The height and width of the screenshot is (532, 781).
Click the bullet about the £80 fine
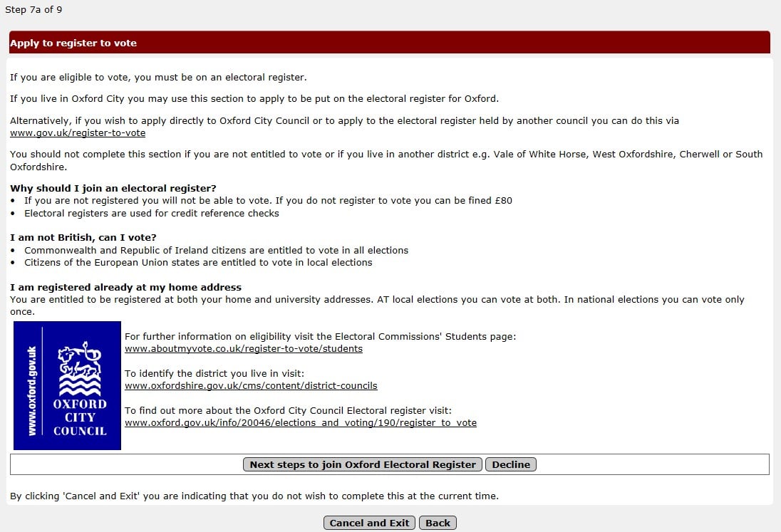coord(268,201)
